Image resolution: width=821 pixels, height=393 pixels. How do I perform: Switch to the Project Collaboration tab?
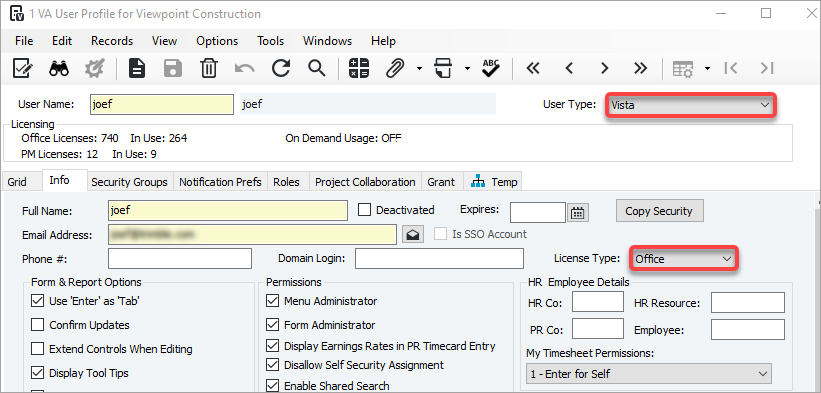pyautogui.click(x=365, y=182)
